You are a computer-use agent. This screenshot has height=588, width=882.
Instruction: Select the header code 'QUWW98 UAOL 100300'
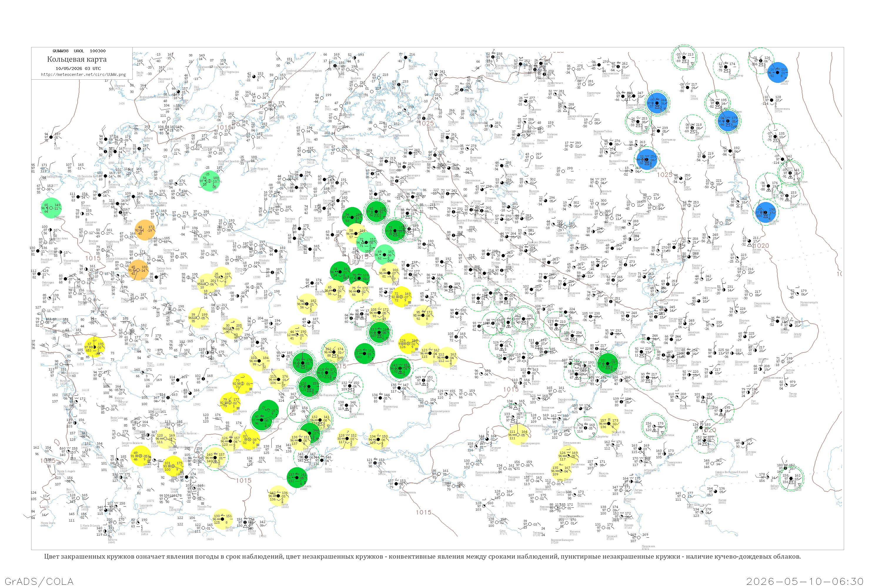(79, 51)
